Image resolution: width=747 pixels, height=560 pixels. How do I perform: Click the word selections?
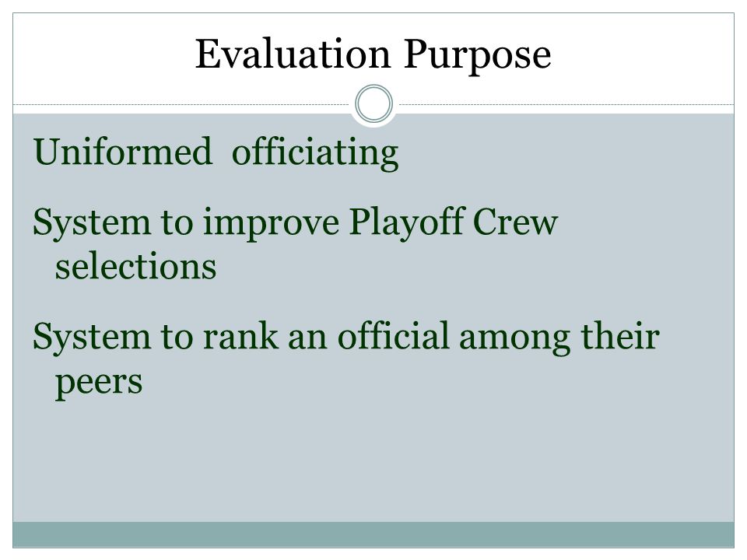click(135, 266)
